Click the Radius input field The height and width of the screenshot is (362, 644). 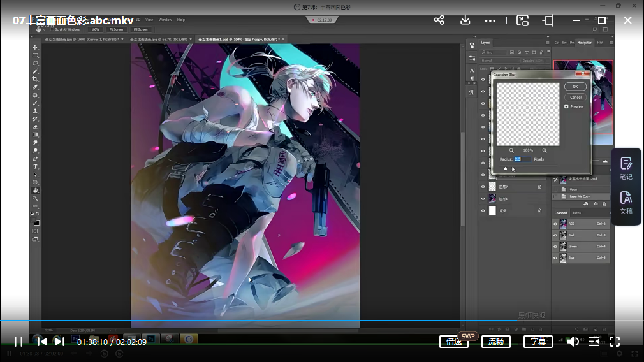click(523, 159)
